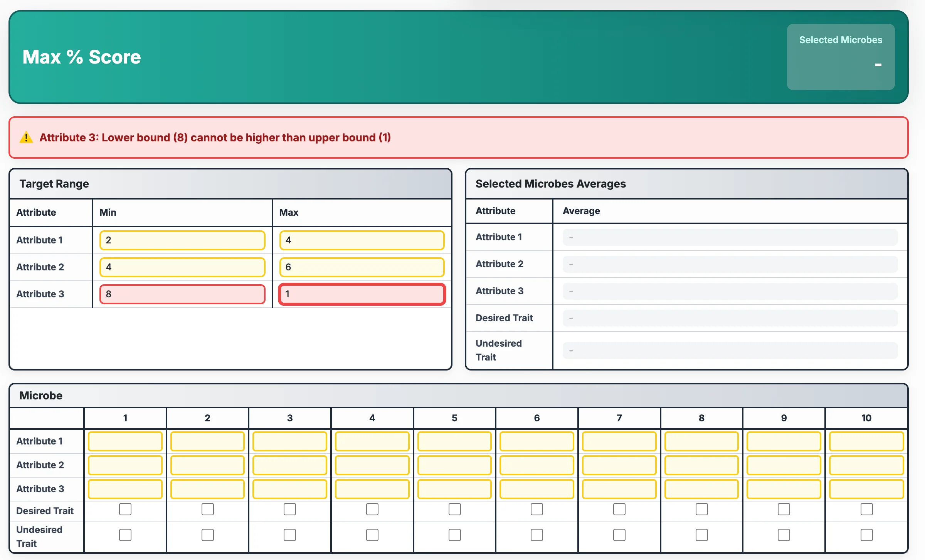Click the highlighted Attribute 3 Max field
The height and width of the screenshot is (560, 925).
[362, 294]
